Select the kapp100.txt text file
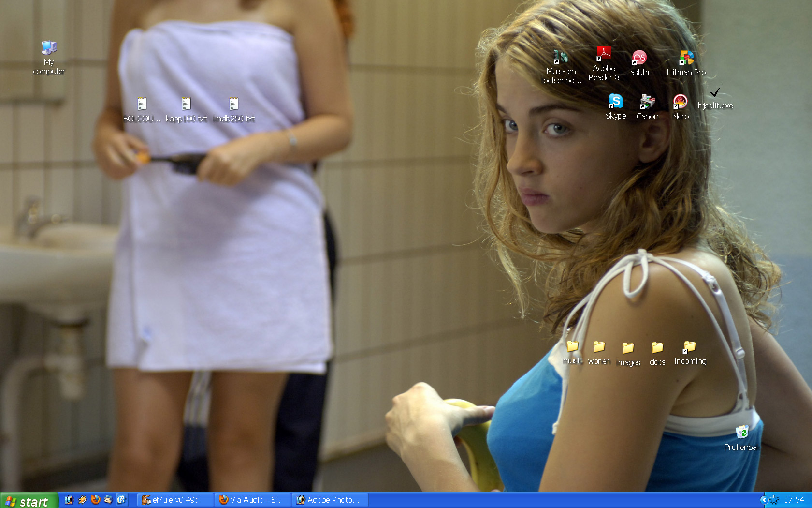The image size is (812, 508). pyautogui.click(x=186, y=104)
